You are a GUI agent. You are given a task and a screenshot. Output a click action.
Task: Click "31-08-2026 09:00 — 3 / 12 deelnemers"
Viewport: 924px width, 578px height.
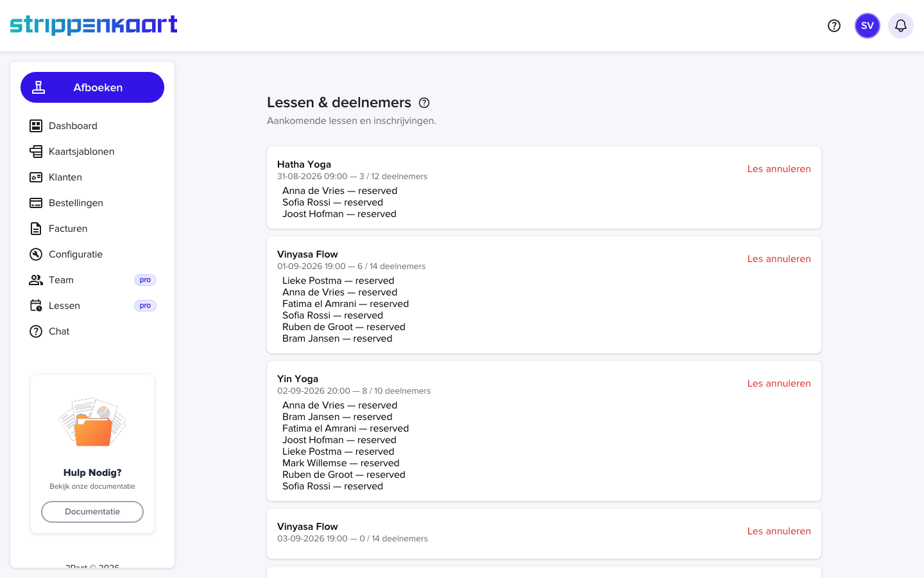[x=352, y=177]
